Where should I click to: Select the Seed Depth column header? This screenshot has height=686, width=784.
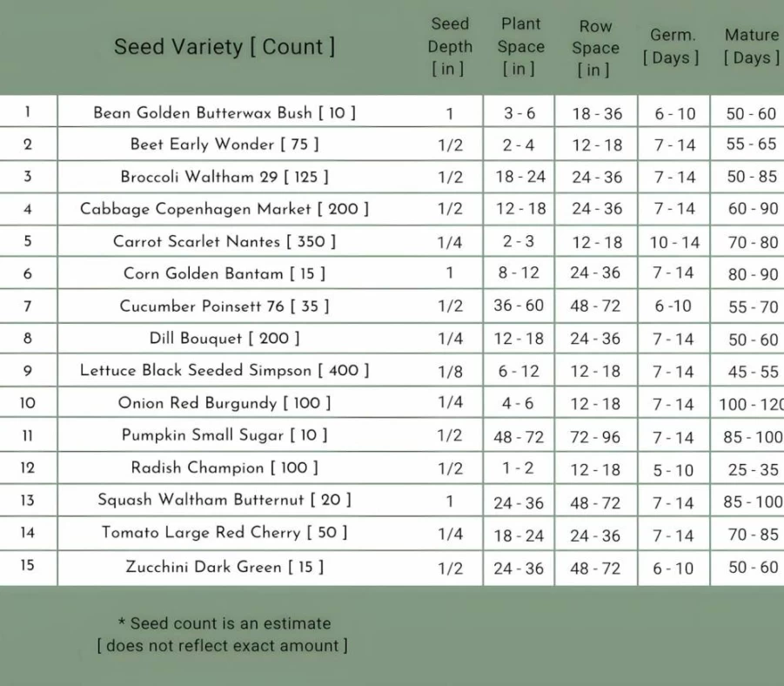click(450, 46)
